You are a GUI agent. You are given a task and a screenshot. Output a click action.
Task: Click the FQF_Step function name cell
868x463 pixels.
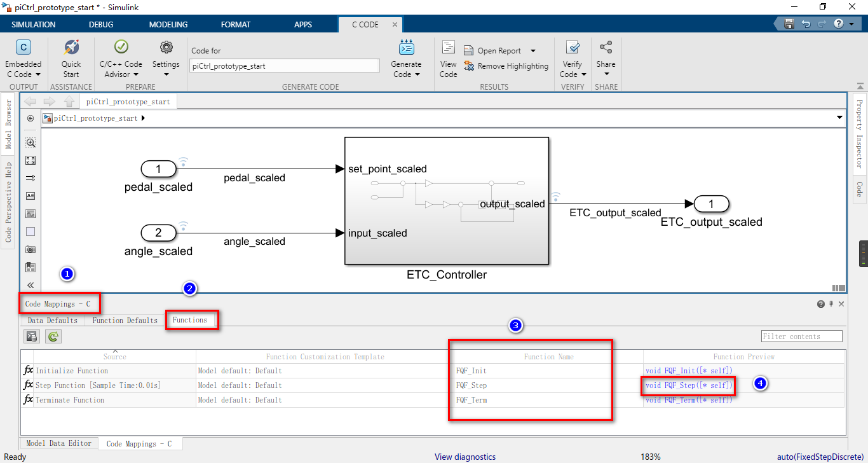[548, 385]
